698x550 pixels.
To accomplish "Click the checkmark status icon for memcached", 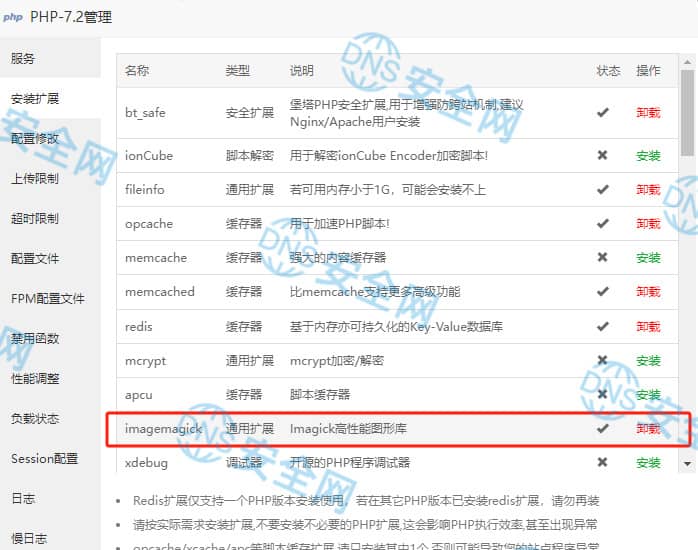I will [603, 291].
